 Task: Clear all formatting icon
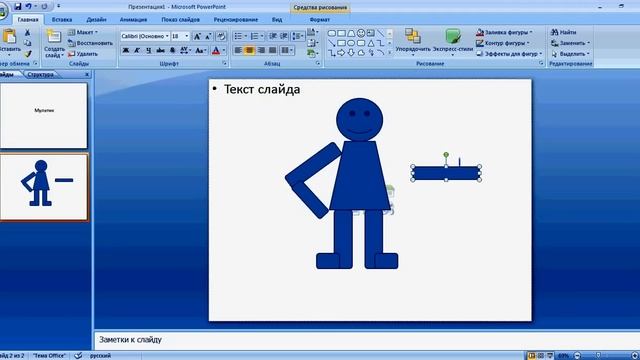pyautogui.click(x=221, y=36)
